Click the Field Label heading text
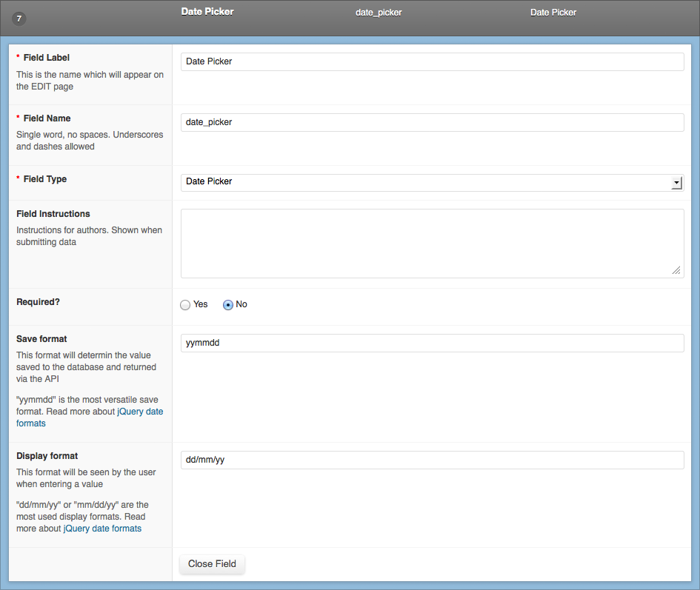The image size is (700, 590). tap(47, 58)
